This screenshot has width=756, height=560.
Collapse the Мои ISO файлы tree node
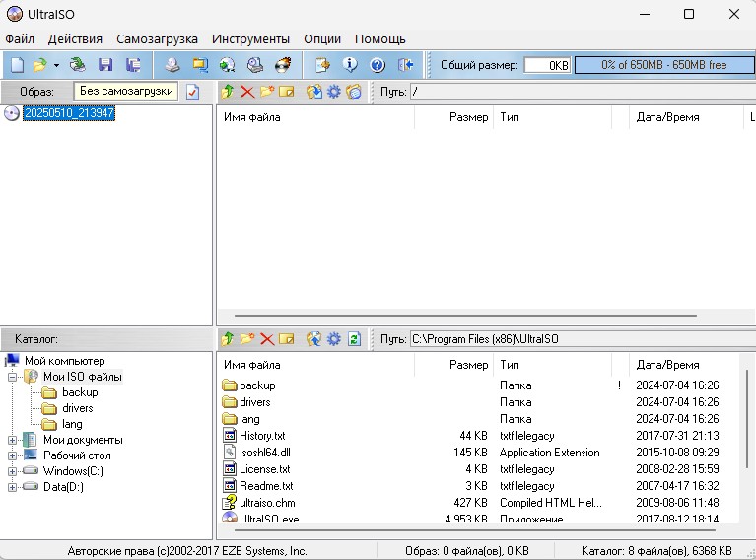click(13, 377)
